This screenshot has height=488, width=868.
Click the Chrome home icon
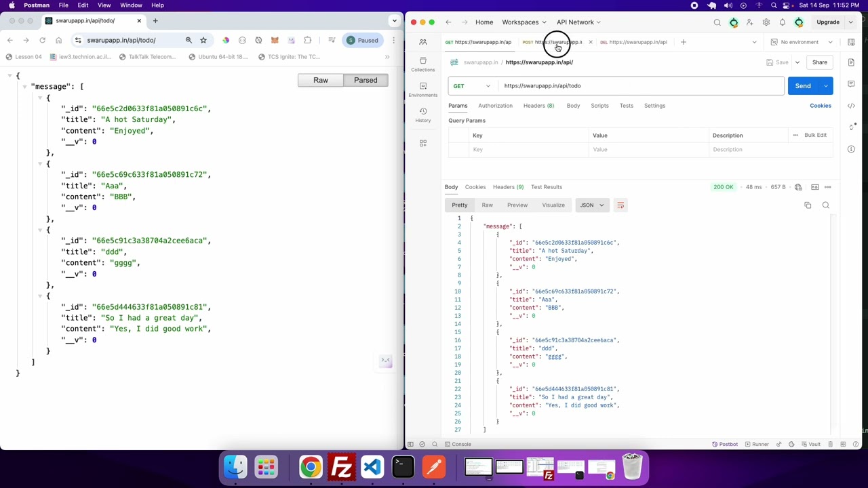pos(58,40)
